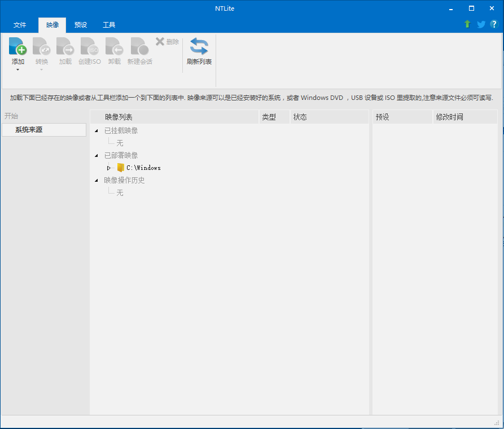This screenshot has height=429, width=504.
Task: Switch to the 预设 tab
Action: 80,25
